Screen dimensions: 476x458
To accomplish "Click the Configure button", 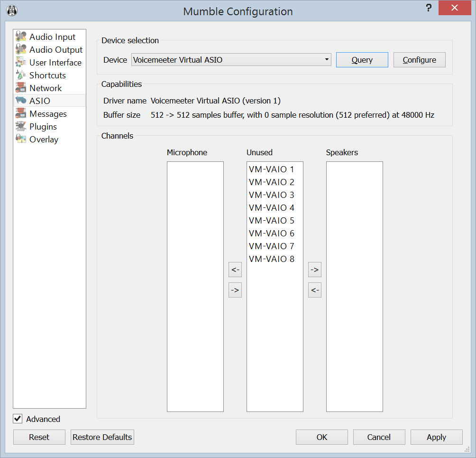I will point(419,60).
